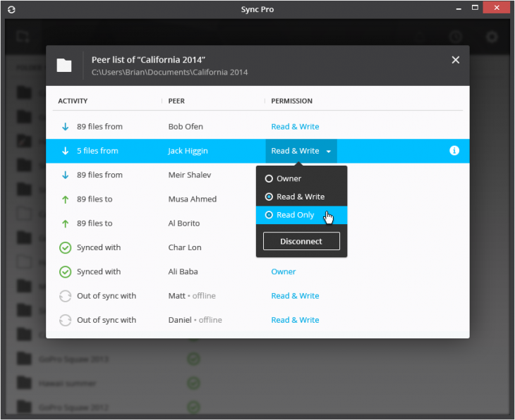The image size is (515, 420).
Task: Click download arrow icon for Meir Shalev
Action: (x=66, y=175)
